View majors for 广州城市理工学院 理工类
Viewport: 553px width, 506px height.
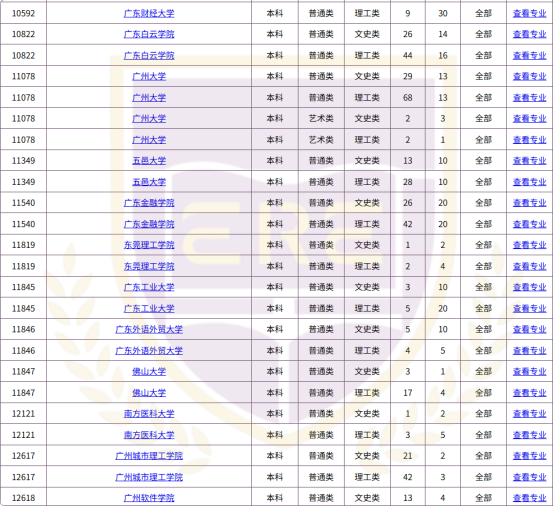tap(529, 477)
